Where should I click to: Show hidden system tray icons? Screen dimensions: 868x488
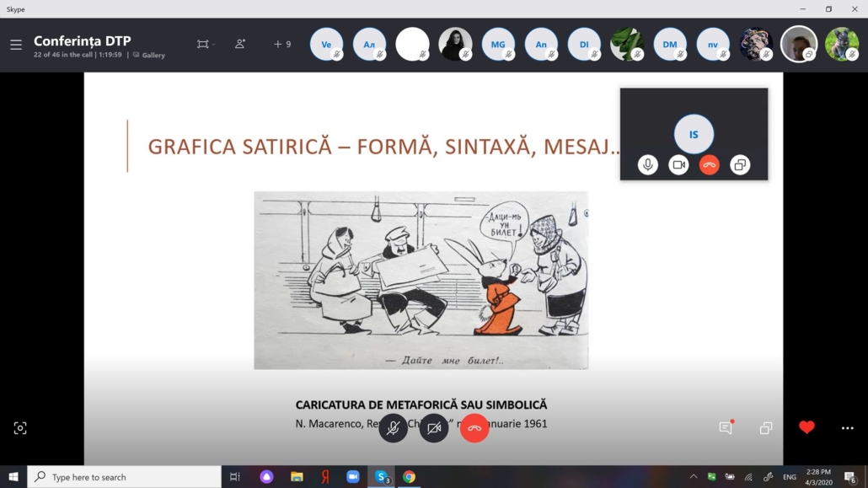point(693,476)
